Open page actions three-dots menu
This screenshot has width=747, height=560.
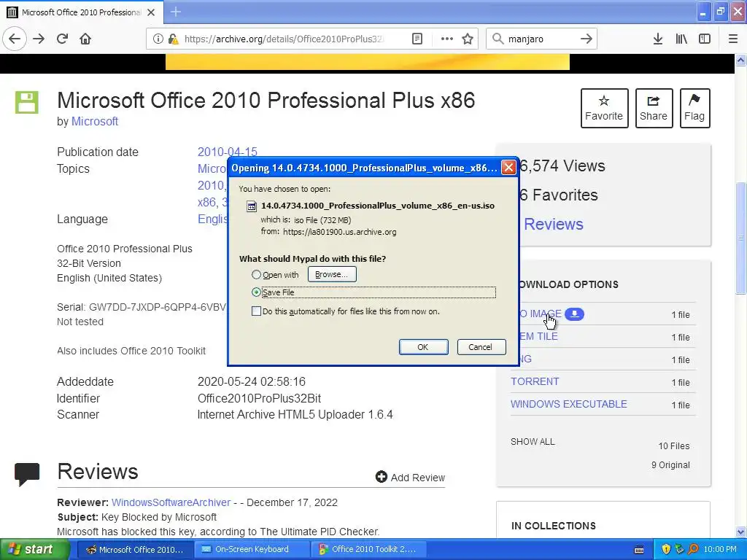pos(447,39)
